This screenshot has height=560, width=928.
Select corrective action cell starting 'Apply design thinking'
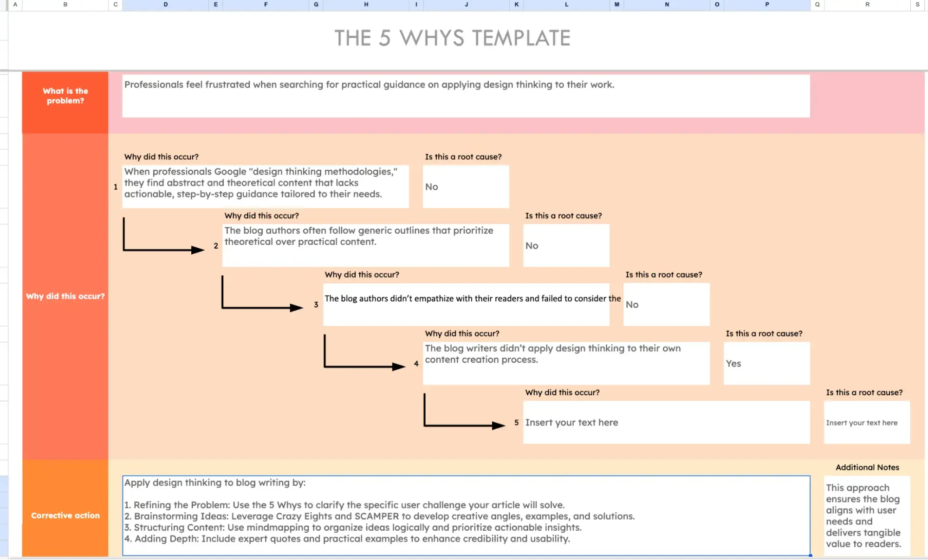[x=466, y=515]
